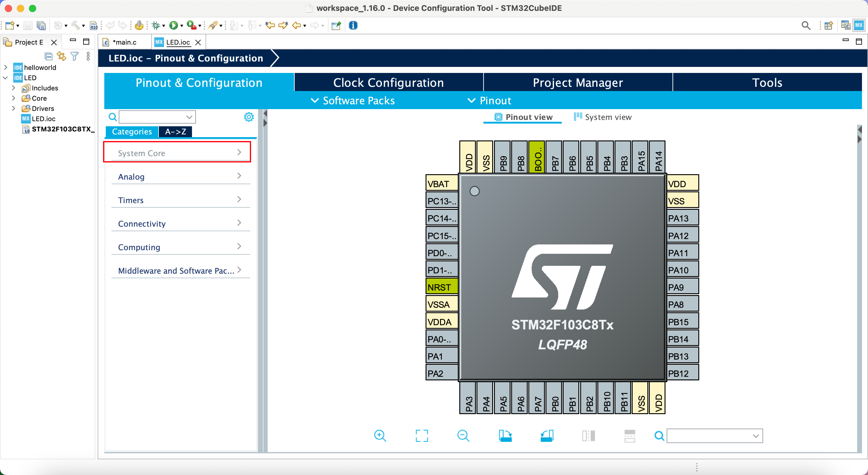Switch to the C/C++ perspective icon
This screenshot has width=868, height=475.
pos(845,25)
